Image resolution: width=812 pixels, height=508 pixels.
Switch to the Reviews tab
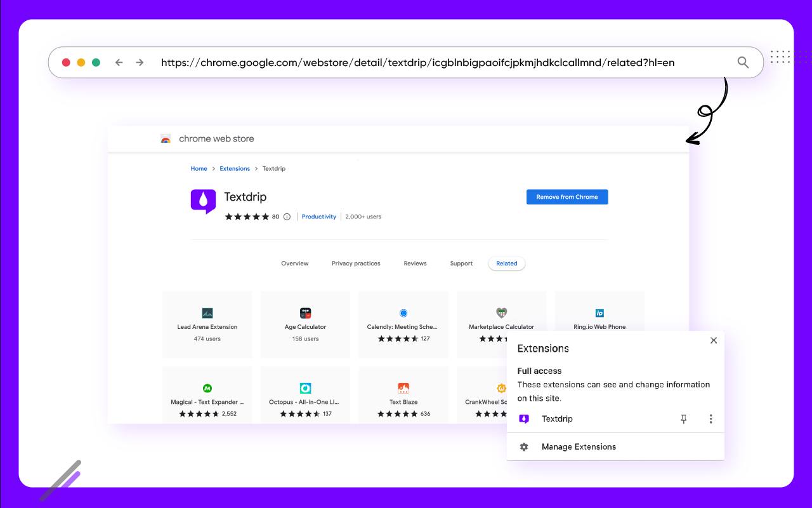tap(415, 263)
